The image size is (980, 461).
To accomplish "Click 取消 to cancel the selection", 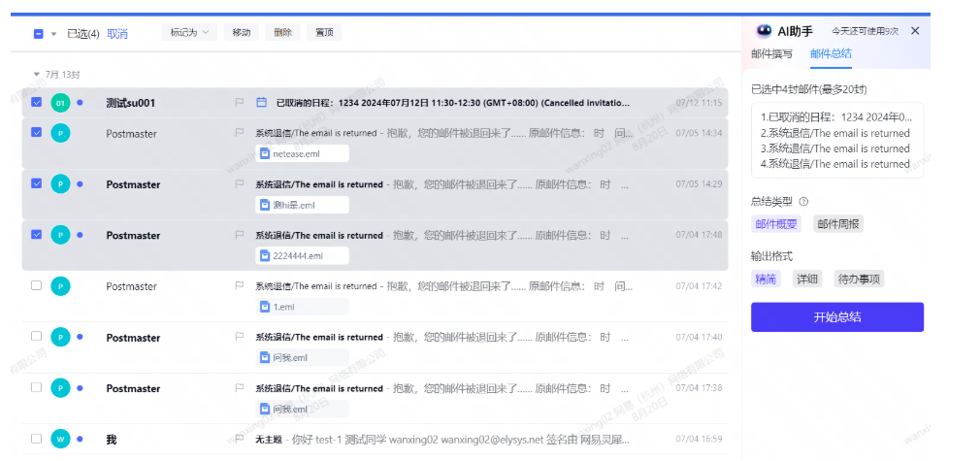I will [117, 34].
